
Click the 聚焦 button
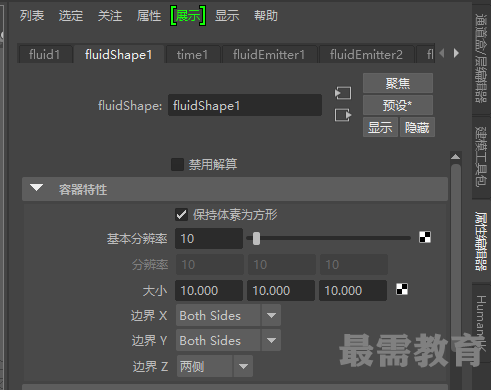[398, 83]
